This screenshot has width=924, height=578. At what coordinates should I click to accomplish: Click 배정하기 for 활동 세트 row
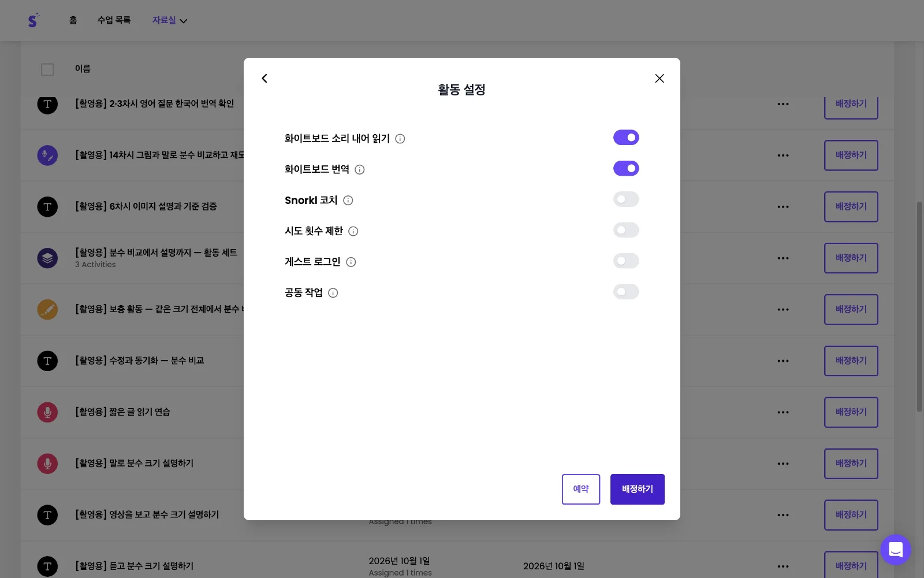(851, 258)
